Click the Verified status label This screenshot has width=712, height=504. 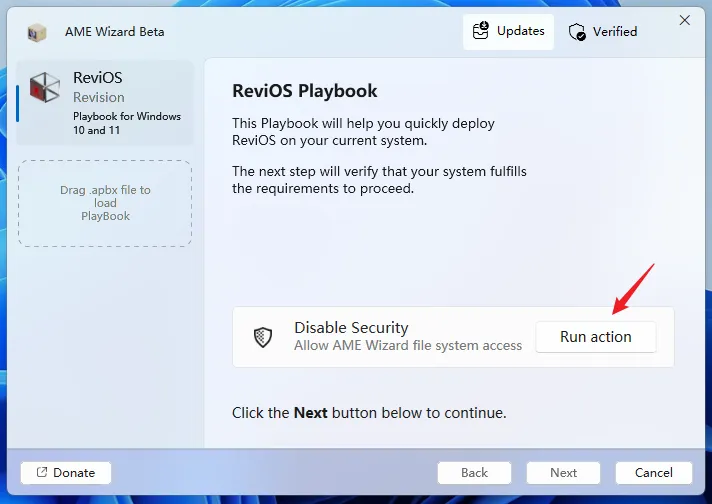pos(615,32)
